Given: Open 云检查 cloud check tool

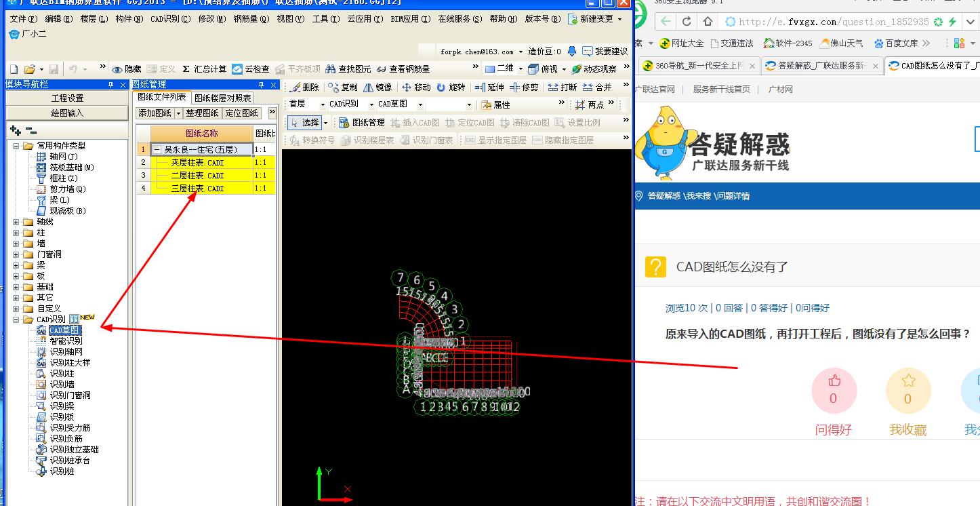Looking at the screenshot, I should 251,69.
